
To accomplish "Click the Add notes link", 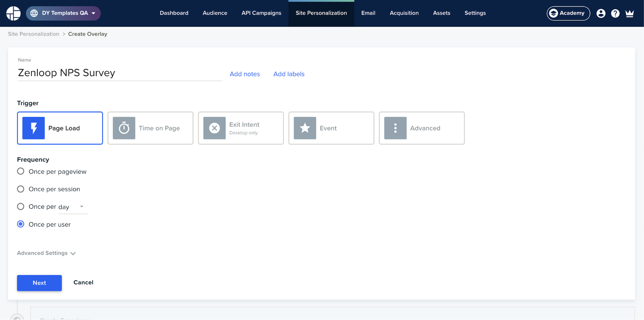I will [245, 74].
